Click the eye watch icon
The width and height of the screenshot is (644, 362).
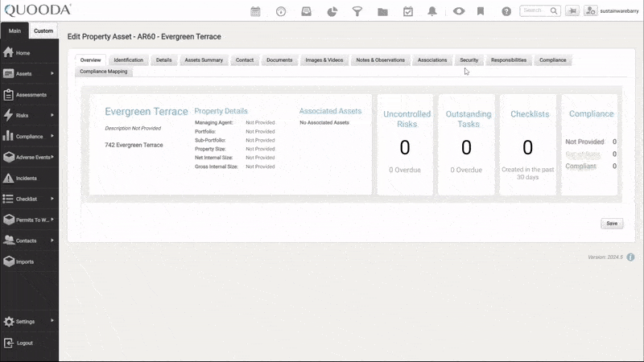pos(459,11)
